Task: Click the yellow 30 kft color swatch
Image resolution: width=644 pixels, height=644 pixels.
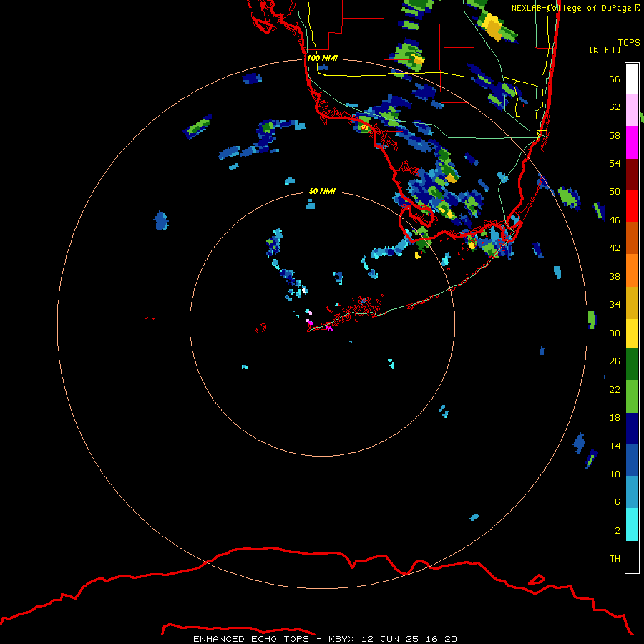Action: coord(632,333)
